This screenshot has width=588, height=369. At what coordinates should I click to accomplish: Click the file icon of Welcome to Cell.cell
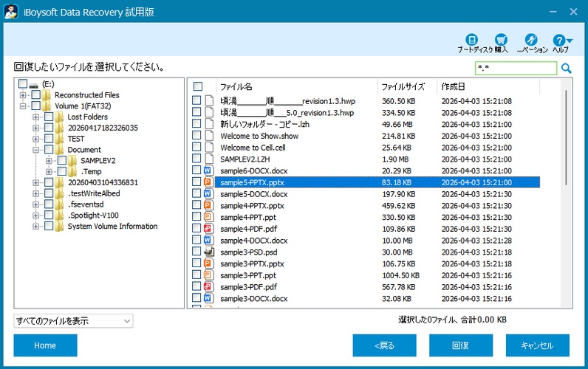(208, 147)
